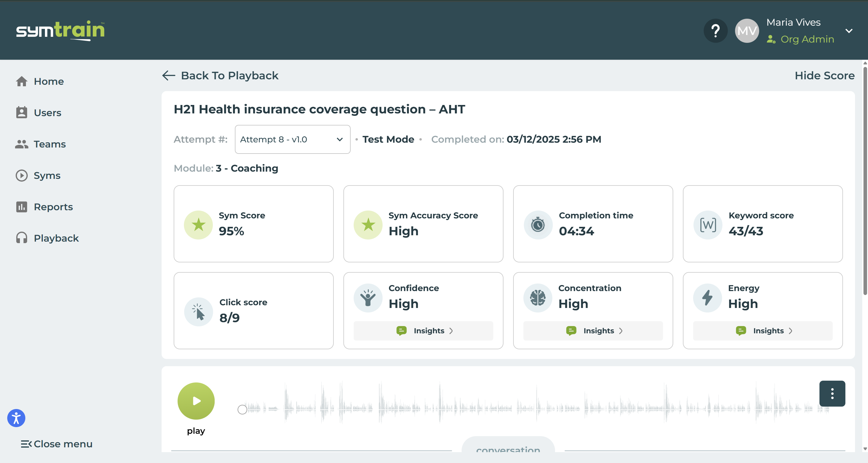Expand the Maria Vives account menu arrow
The width and height of the screenshot is (868, 463).
pos(848,31)
